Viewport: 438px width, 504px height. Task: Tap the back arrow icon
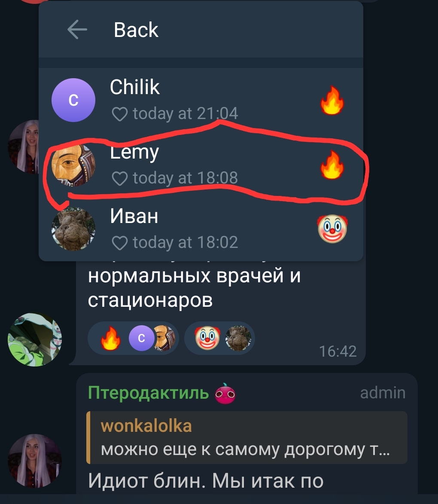tap(77, 30)
